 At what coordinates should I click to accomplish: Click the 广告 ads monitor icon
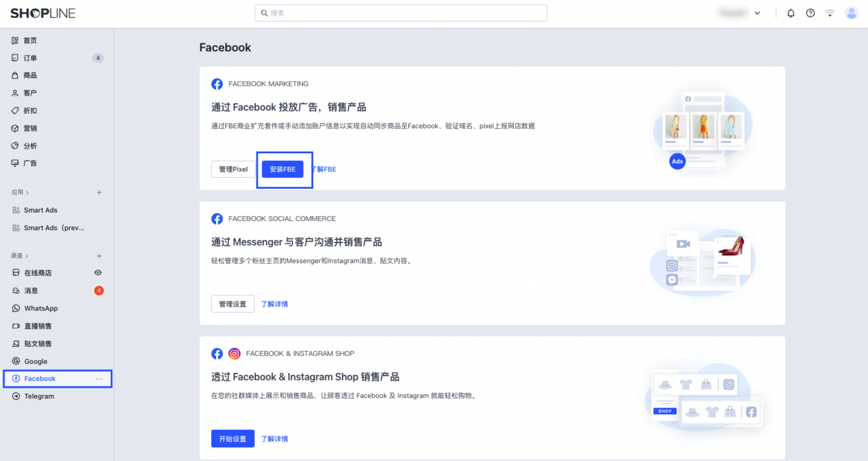click(x=15, y=163)
